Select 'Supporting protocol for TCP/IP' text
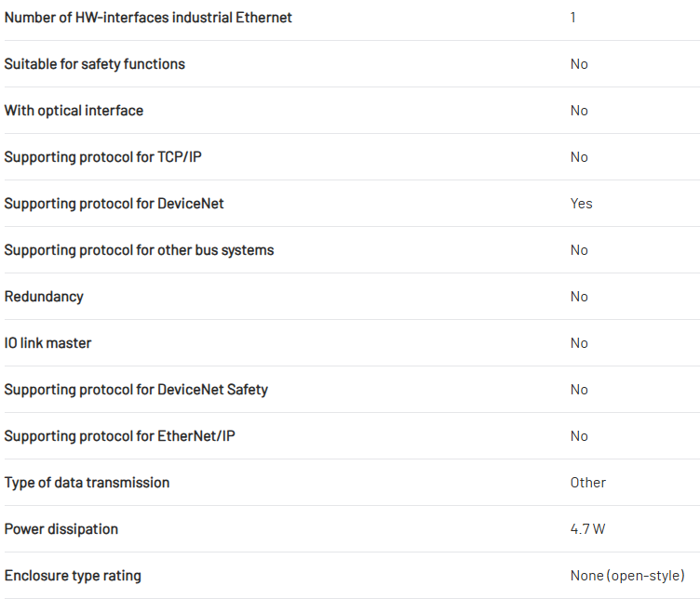Screen dimensions: 700x599 [x=103, y=157]
